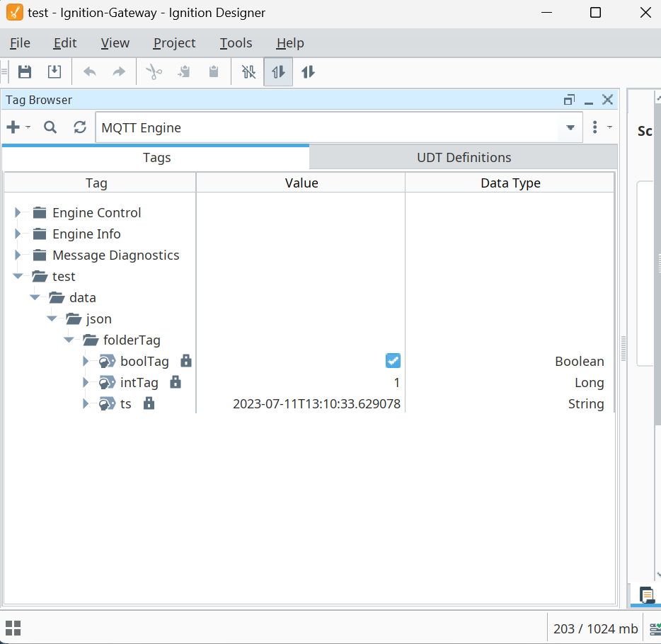The width and height of the screenshot is (661, 644).
Task: Close the Tag Browser panel
Action: (x=607, y=100)
